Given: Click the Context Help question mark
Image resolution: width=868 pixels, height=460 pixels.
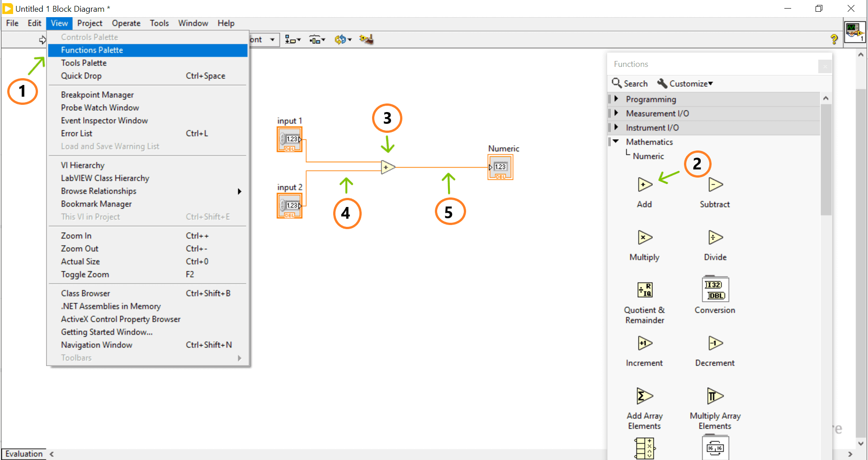Looking at the screenshot, I should [x=834, y=40].
